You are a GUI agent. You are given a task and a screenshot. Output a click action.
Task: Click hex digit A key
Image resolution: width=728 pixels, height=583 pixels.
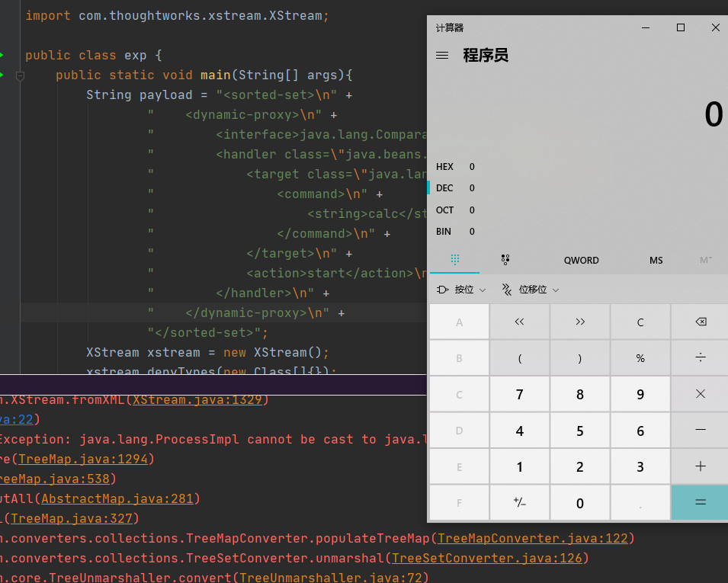pyautogui.click(x=459, y=322)
